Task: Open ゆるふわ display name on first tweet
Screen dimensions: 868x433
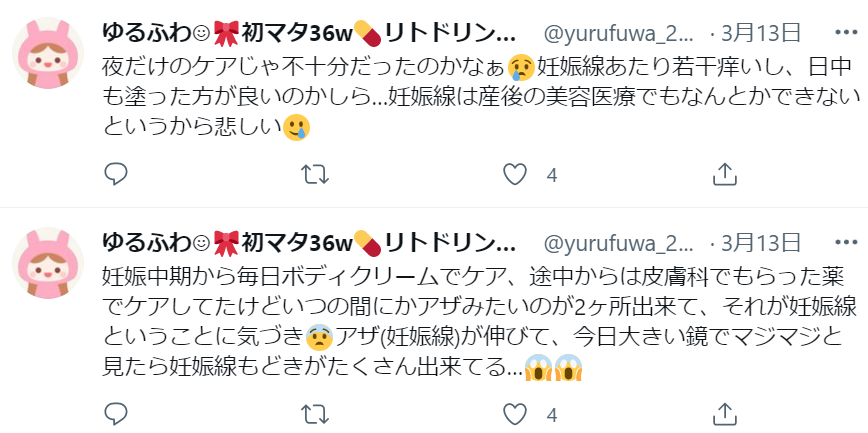Action: [309, 34]
